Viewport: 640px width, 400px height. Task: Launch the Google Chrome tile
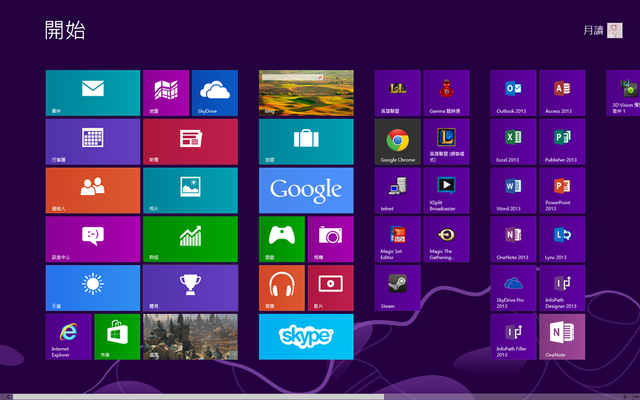(398, 142)
